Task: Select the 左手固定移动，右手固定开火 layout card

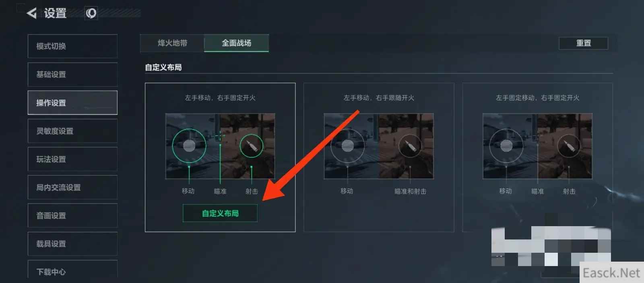Action: (x=537, y=157)
